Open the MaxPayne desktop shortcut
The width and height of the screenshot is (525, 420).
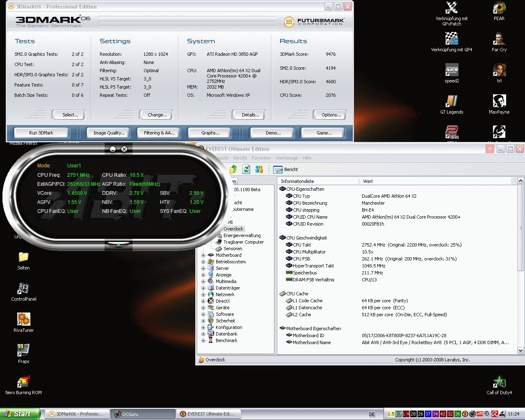tap(499, 105)
